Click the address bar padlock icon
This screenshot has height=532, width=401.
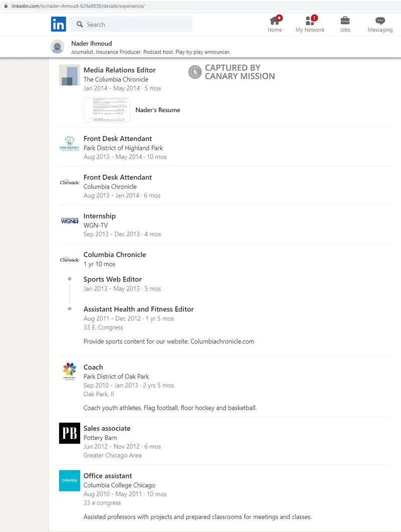(6, 6)
